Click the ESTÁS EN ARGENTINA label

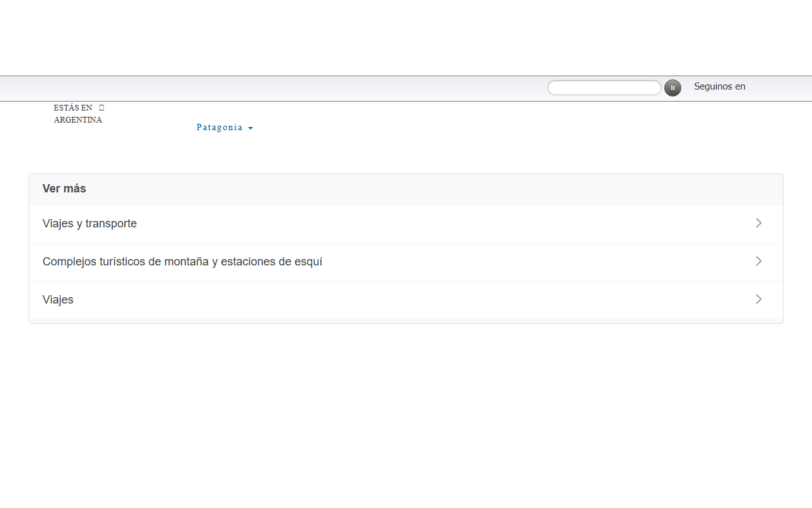tap(78, 114)
